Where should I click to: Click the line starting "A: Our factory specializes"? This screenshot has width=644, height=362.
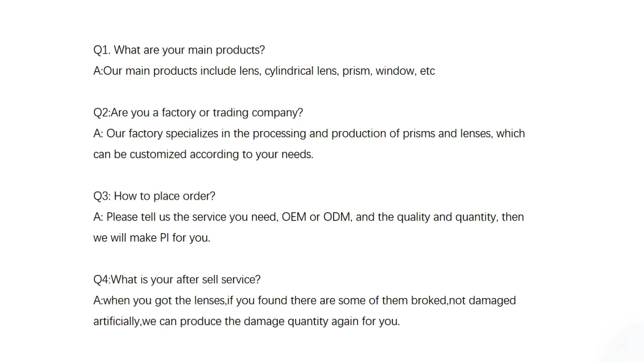309,133
